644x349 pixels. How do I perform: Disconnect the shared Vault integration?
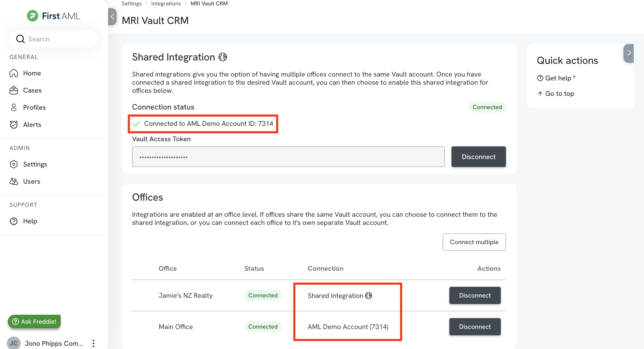coord(478,157)
